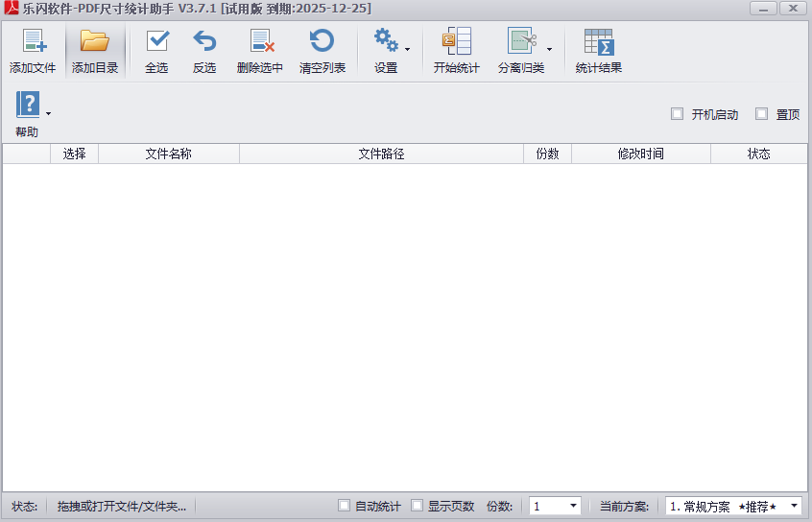812x522 pixels.
Task: Open the 份数 combo box dropdown
Action: [x=573, y=506]
